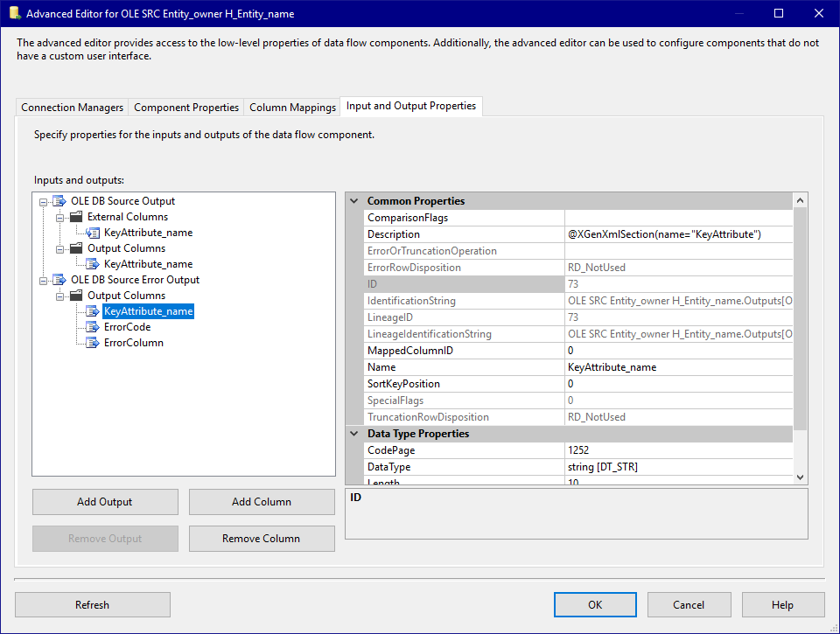
Task: Select KeyAttribute_name under External Columns
Action: [149, 233]
